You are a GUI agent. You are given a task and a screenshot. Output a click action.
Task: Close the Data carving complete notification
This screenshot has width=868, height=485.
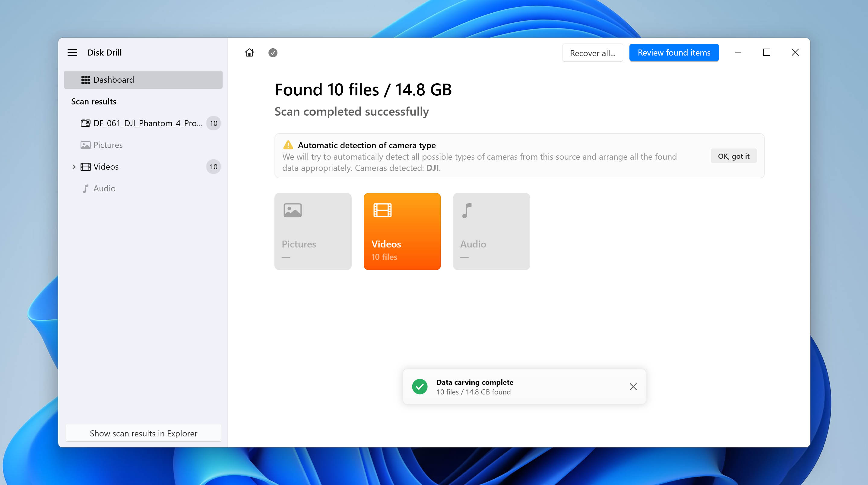click(633, 387)
